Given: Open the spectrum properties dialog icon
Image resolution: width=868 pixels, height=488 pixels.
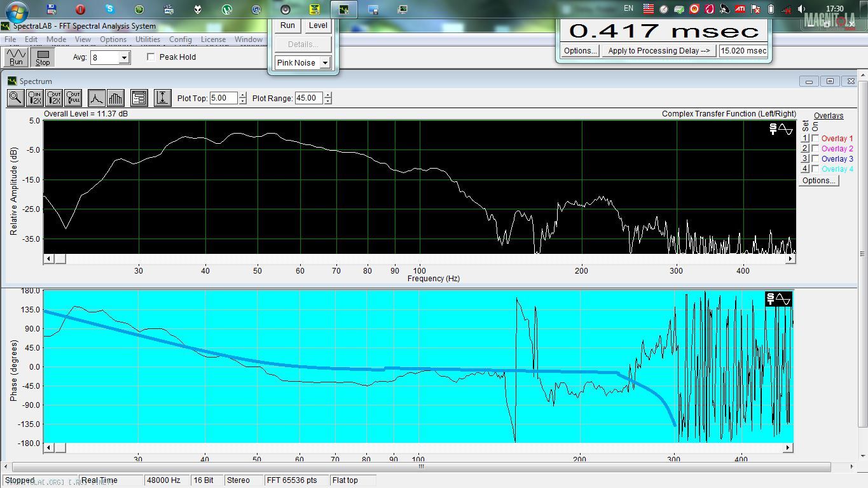Looking at the screenshot, I should [139, 98].
